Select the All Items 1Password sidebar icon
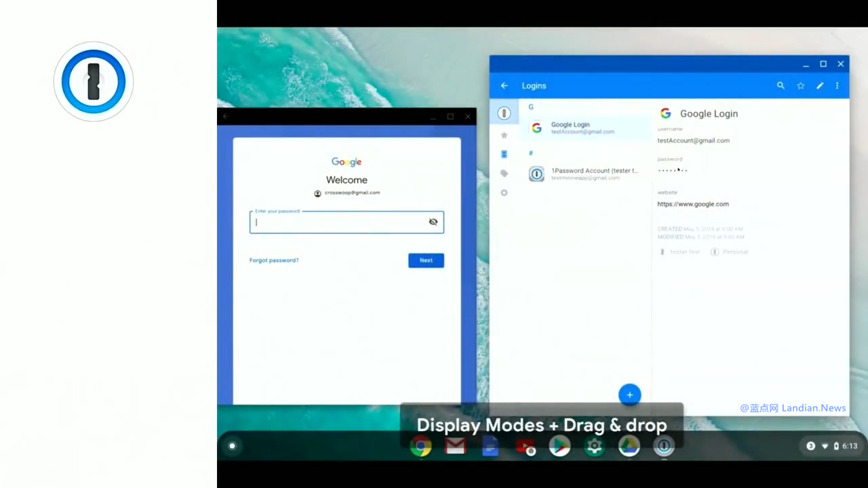 pos(504,113)
